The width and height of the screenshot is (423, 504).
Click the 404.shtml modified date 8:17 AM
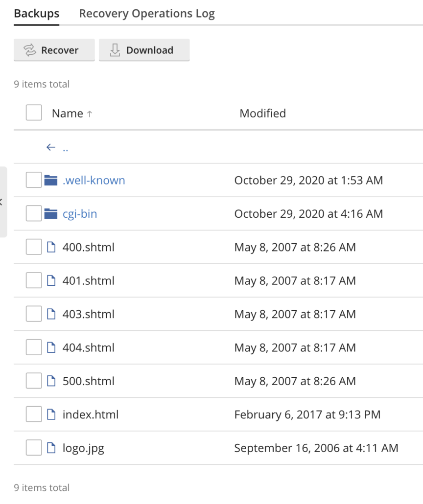pos(295,348)
